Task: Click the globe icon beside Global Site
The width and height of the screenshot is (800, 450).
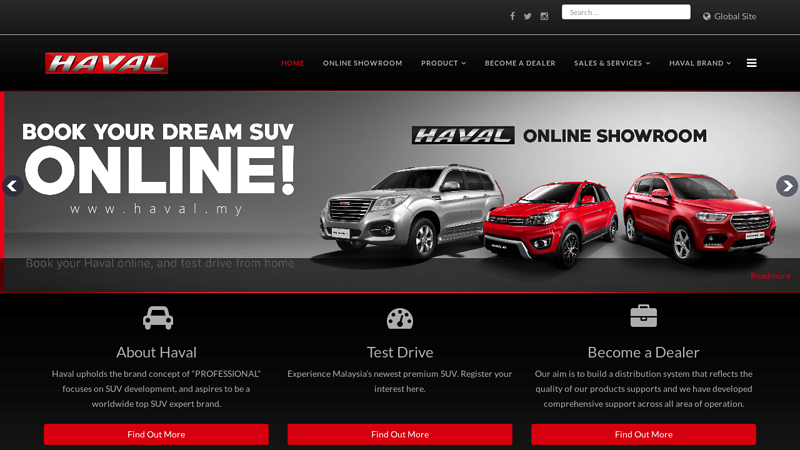Action: point(707,16)
